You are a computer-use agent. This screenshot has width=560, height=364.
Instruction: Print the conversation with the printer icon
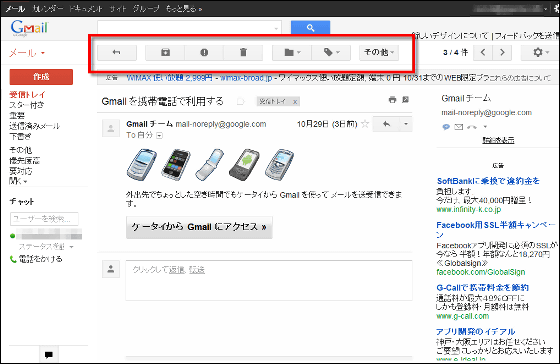(x=392, y=100)
